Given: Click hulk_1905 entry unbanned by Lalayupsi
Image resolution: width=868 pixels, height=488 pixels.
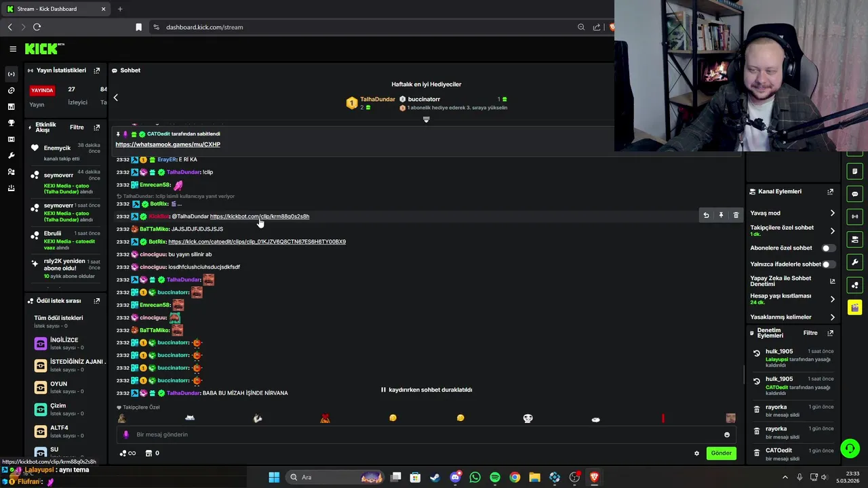Looking at the screenshot, I should [x=792, y=358].
